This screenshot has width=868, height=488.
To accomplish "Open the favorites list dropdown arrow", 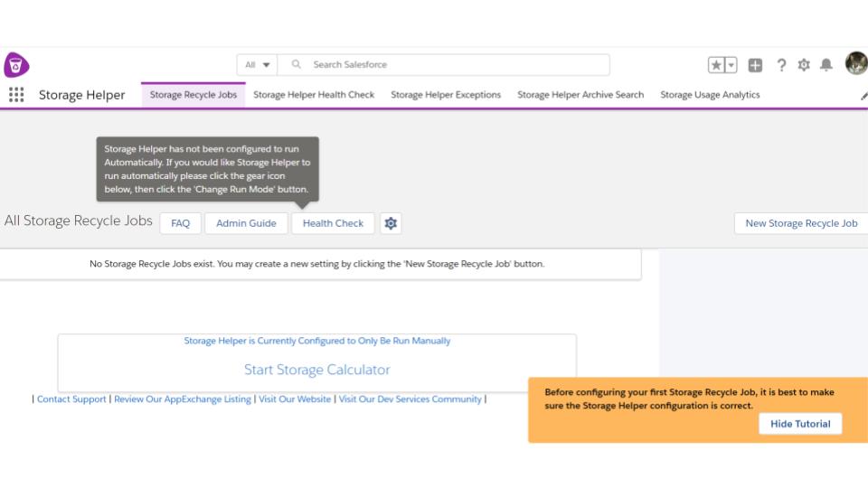I will coord(731,65).
